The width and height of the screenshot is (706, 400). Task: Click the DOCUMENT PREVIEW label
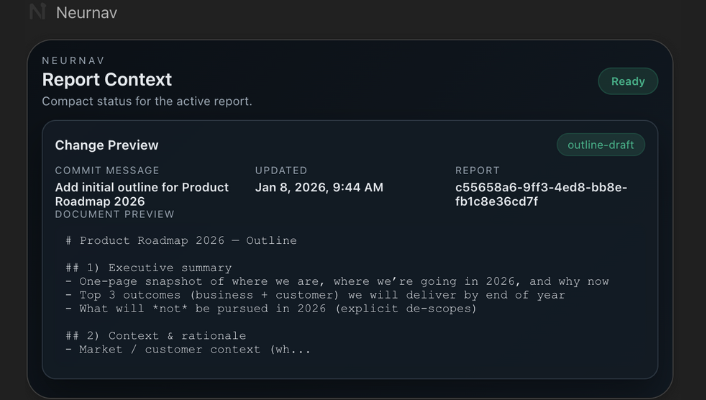pos(114,214)
